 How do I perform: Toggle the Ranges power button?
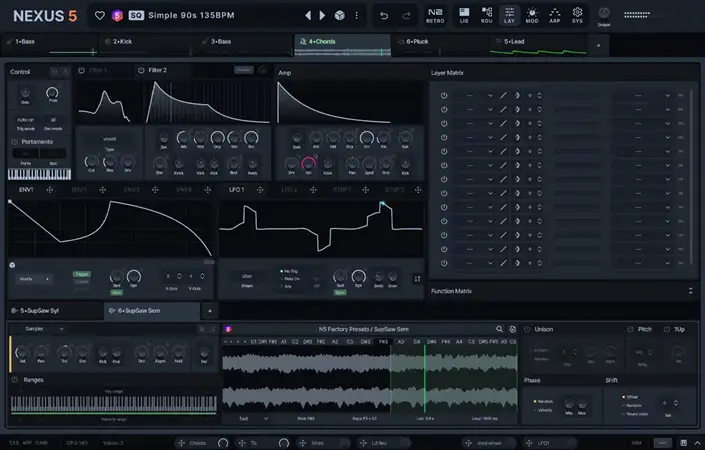click(14, 379)
